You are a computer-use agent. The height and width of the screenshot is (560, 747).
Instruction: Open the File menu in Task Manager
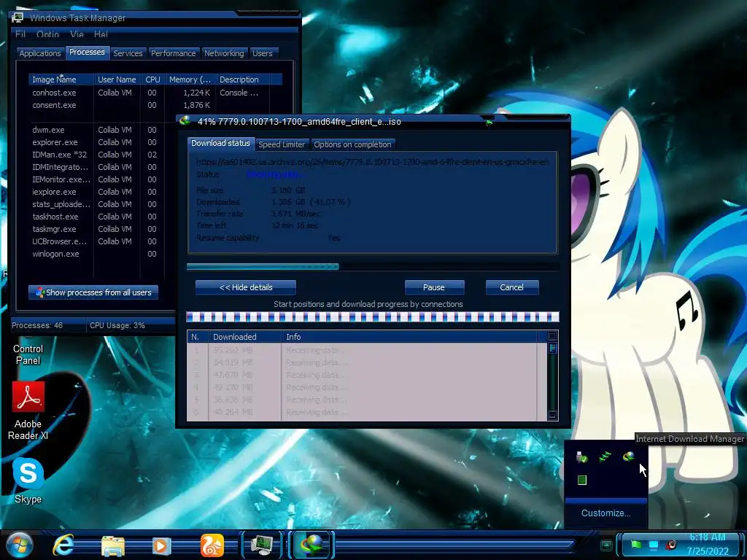click(20, 34)
